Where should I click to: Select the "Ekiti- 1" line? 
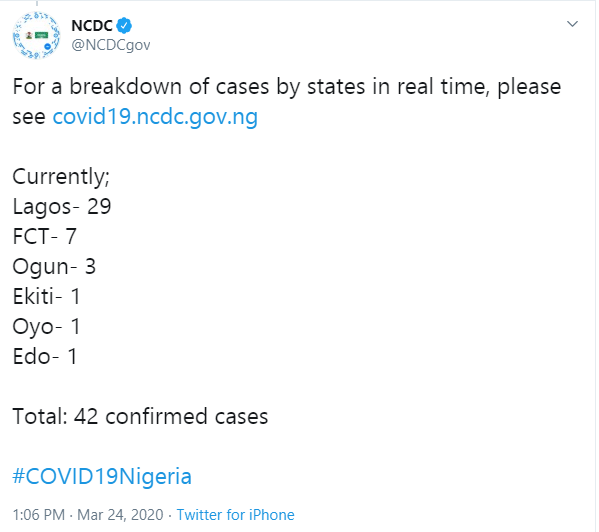(47, 296)
